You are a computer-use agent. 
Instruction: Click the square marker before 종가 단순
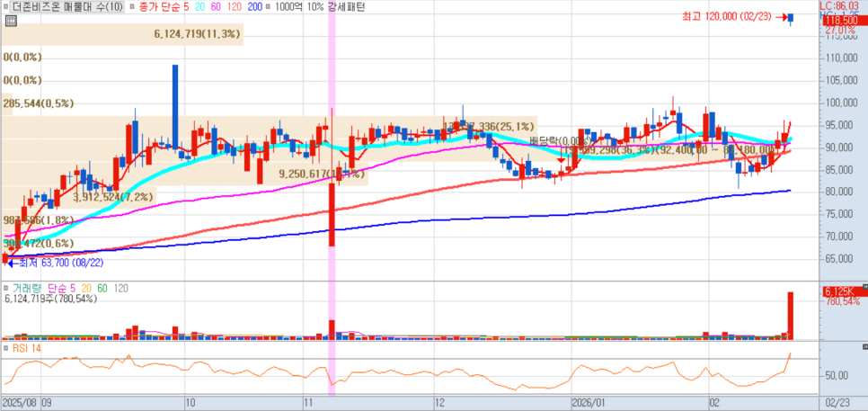131,7
